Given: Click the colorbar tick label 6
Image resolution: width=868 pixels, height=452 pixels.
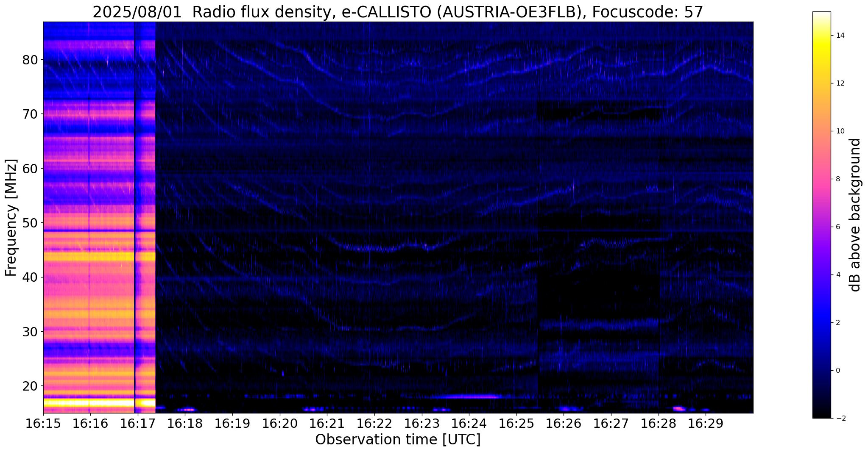Looking at the screenshot, I should 837,227.
